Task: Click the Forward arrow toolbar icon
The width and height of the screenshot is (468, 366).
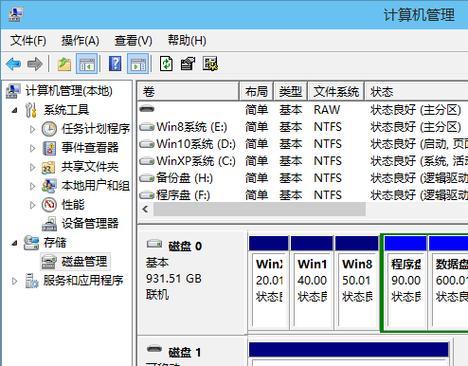Action: pos(35,63)
